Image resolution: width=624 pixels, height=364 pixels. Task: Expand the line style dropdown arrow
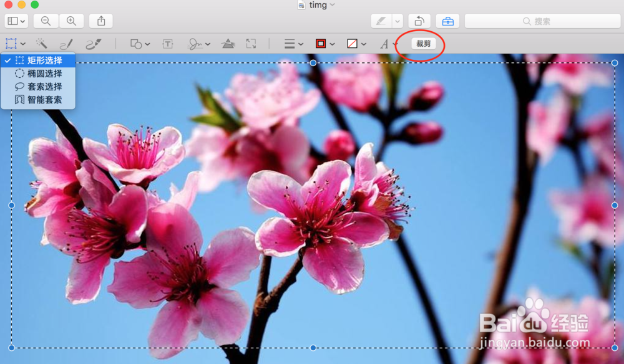pos(301,44)
